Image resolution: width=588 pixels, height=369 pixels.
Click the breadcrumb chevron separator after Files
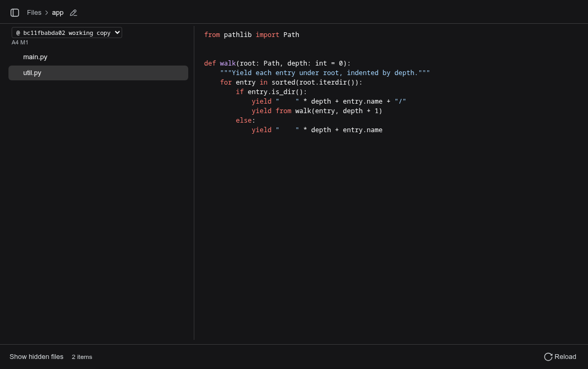point(47,13)
